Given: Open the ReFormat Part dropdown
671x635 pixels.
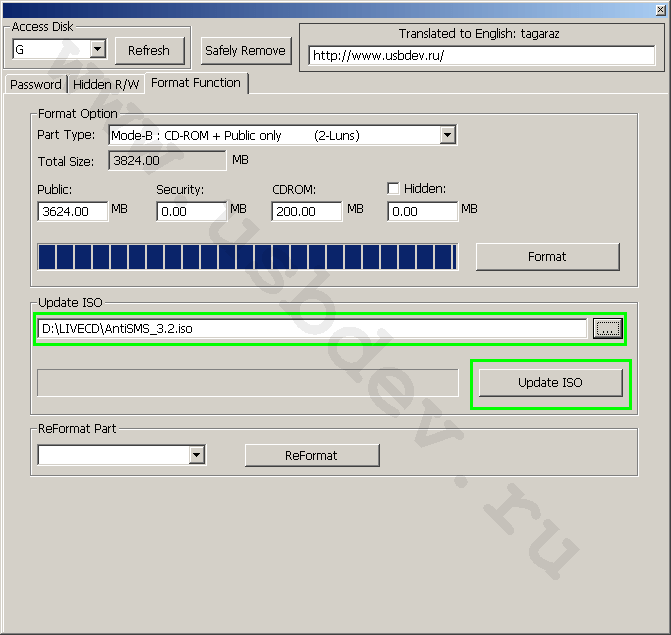Looking at the screenshot, I should click(x=197, y=454).
